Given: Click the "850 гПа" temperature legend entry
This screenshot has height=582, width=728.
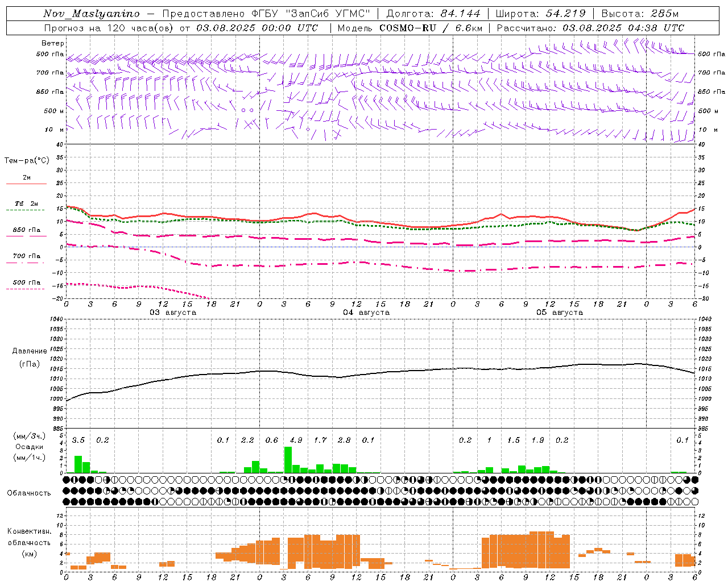Looking at the screenshot, I should tap(27, 230).
